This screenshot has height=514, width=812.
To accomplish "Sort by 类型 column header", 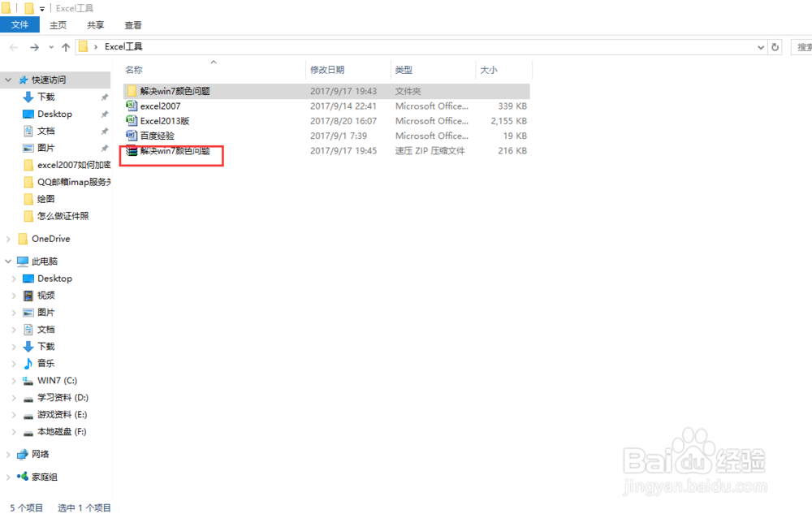I will pyautogui.click(x=404, y=70).
